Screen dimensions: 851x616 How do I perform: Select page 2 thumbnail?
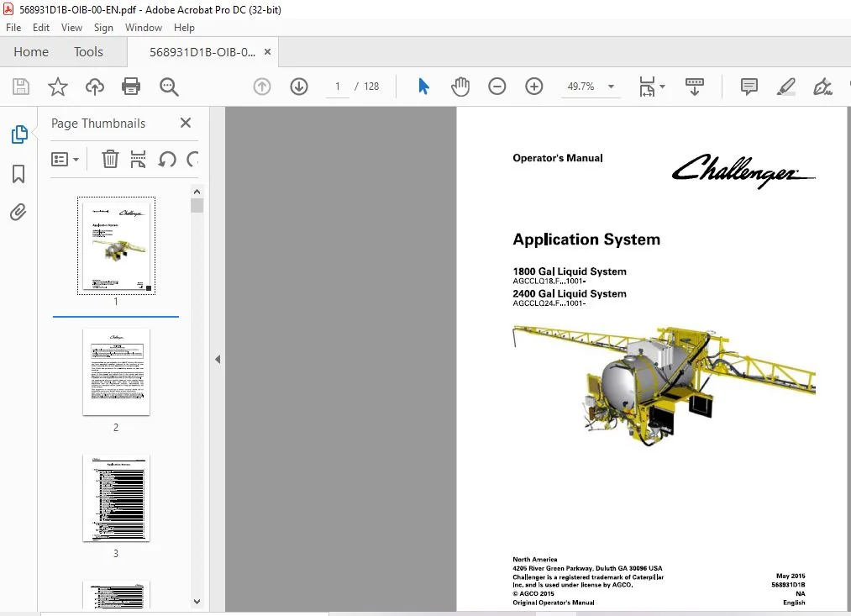[x=116, y=371]
